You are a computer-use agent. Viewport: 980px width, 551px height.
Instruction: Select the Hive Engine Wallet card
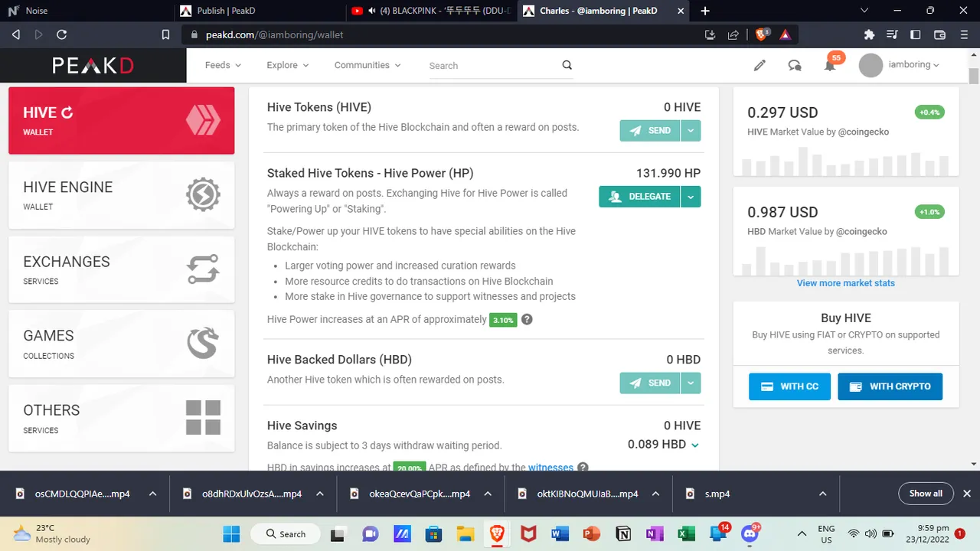122,195
